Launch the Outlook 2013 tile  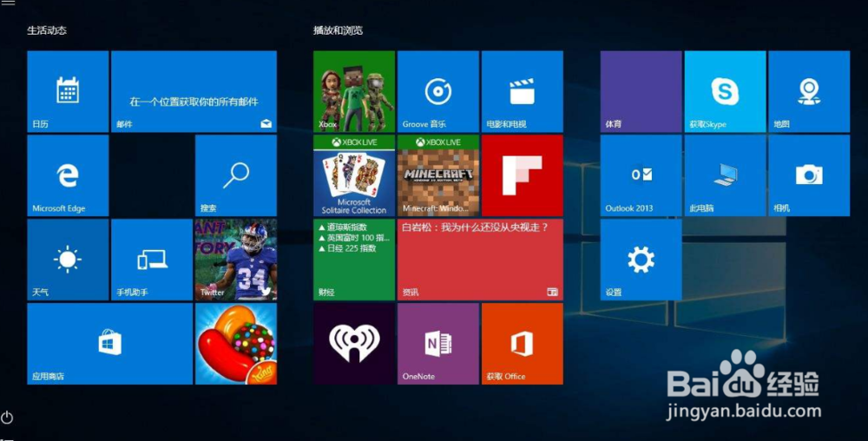(x=641, y=175)
